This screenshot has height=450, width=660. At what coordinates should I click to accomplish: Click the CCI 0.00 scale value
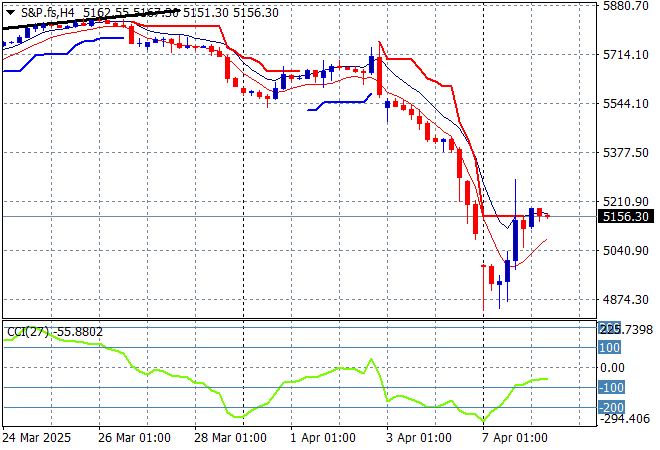click(x=612, y=368)
